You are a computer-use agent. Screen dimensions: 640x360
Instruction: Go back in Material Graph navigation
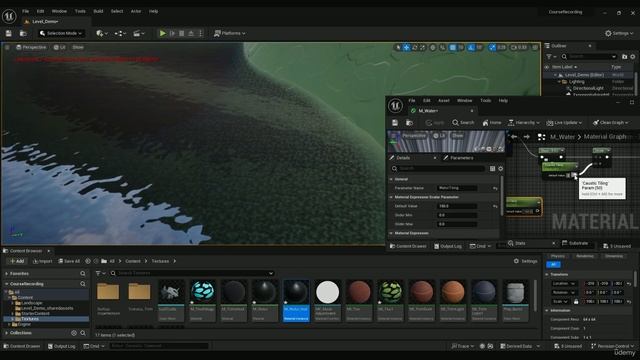point(514,137)
